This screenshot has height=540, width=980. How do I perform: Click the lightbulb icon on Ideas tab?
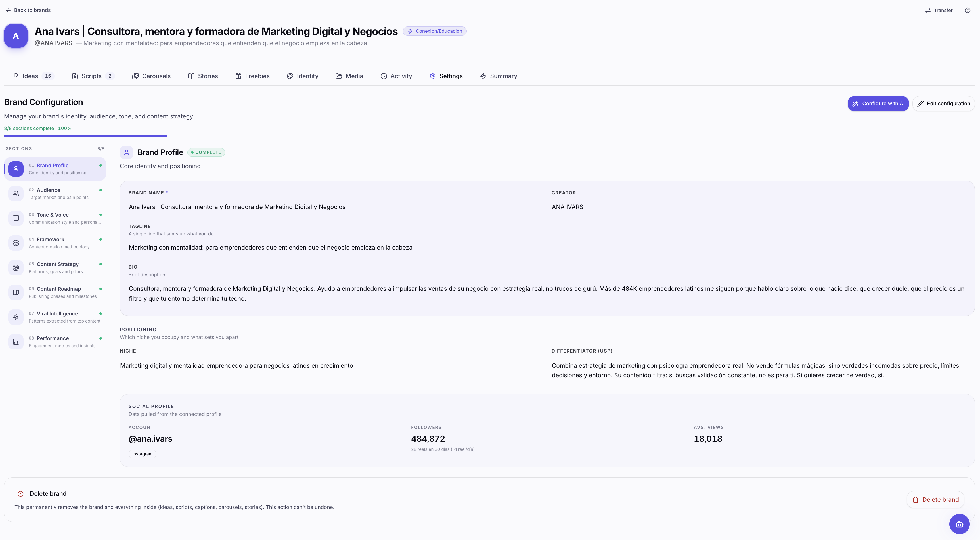click(16, 76)
